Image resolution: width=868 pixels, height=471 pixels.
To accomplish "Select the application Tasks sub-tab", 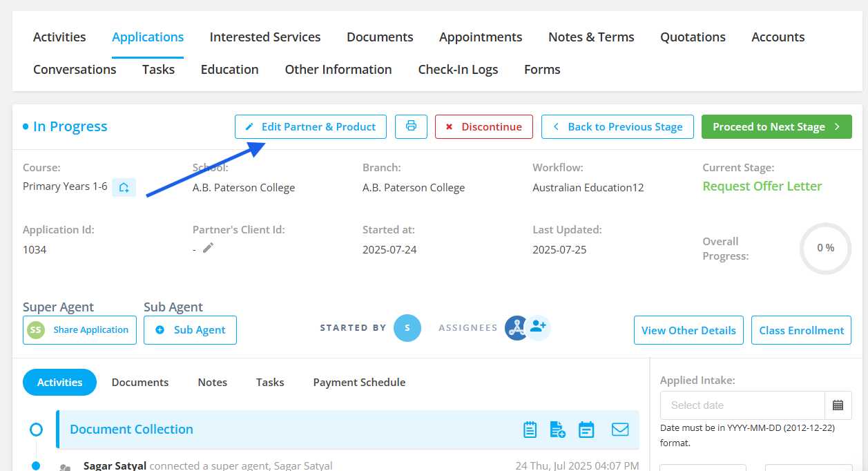I will [270, 383].
